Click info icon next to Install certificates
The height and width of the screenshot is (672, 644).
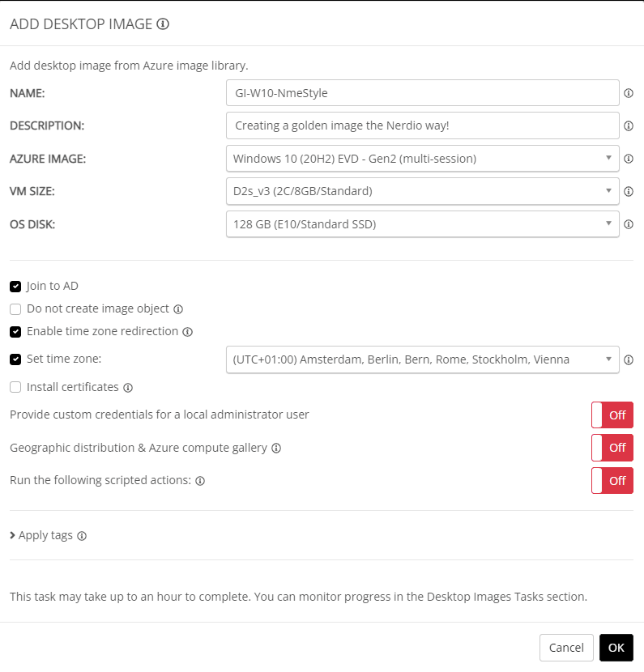click(x=128, y=388)
